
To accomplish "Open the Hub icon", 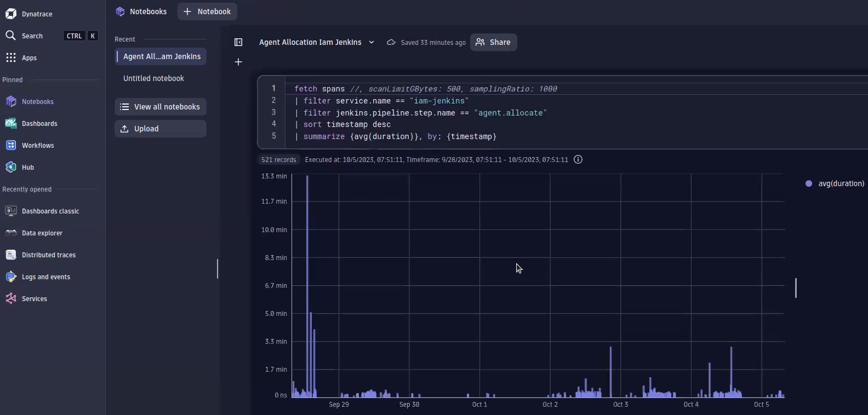I will pyautogui.click(x=11, y=167).
